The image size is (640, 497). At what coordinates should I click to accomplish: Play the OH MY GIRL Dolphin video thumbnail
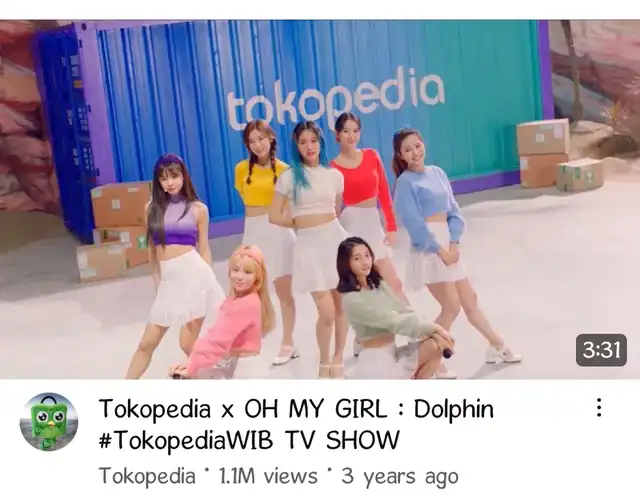[x=320, y=199]
